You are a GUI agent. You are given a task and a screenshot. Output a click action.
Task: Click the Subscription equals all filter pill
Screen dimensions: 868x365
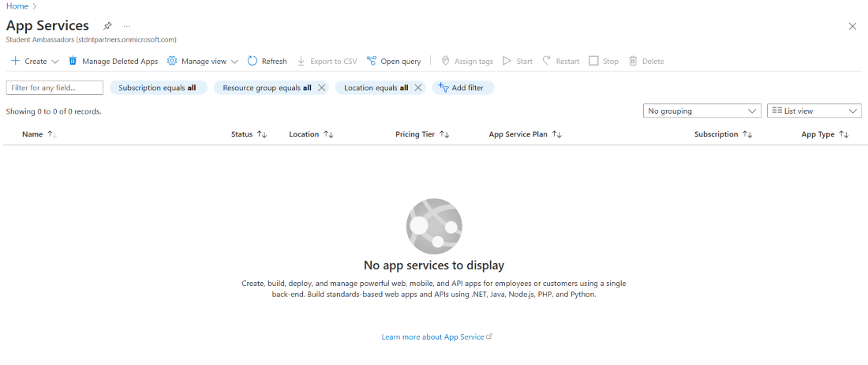point(158,88)
